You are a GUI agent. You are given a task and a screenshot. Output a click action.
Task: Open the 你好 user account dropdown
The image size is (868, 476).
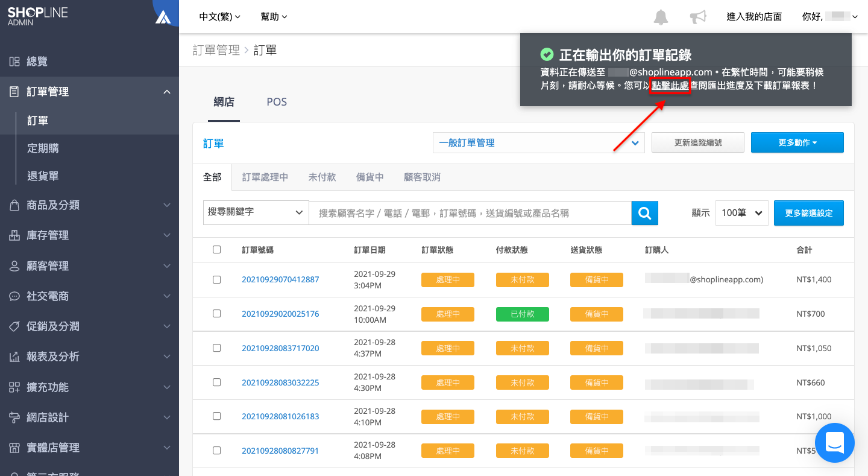click(x=830, y=17)
